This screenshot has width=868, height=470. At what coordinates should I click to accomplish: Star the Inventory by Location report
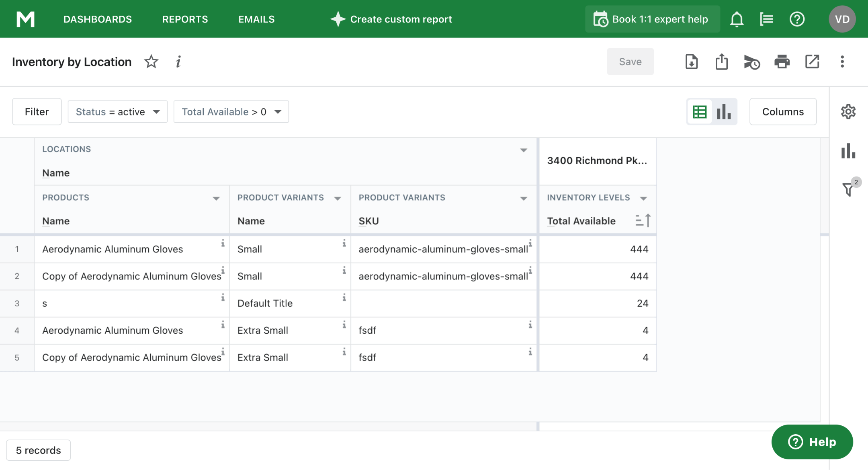pyautogui.click(x=151, y=62)
